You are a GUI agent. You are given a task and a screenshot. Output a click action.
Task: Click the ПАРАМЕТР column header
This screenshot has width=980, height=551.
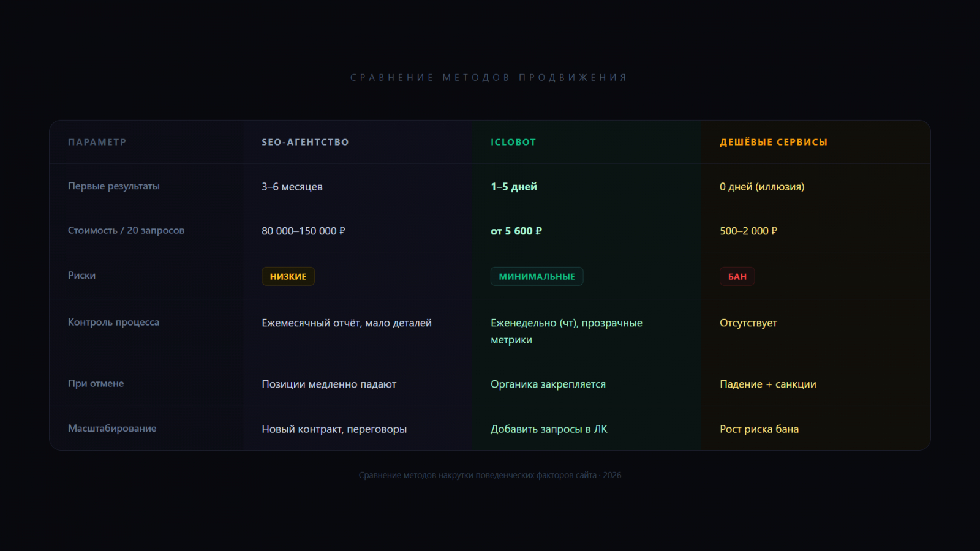click(x=97, y=142)
